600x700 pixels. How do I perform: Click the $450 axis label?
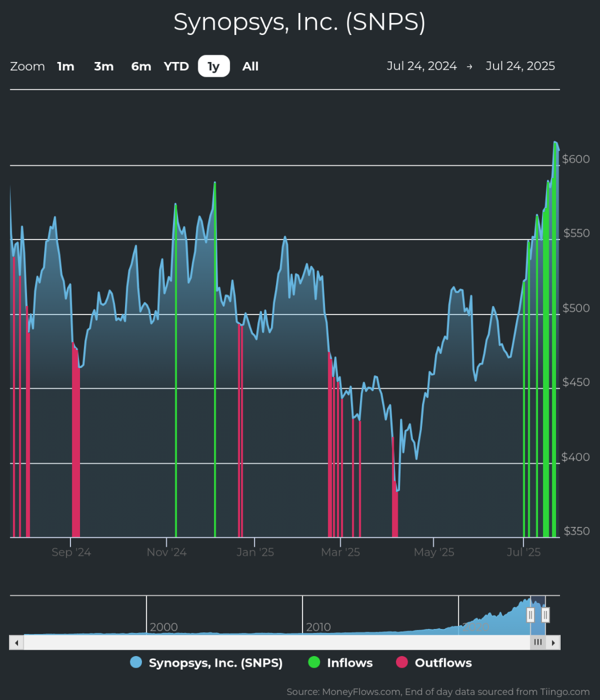click(x=576, y=382)
